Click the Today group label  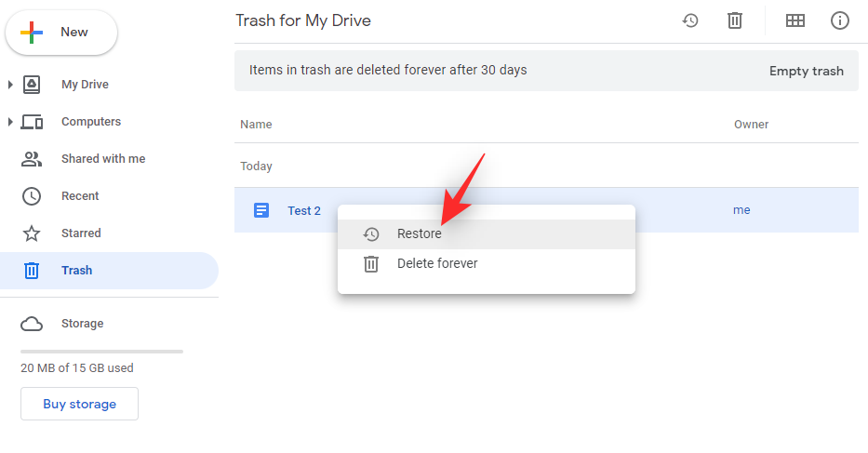point(256,167)
